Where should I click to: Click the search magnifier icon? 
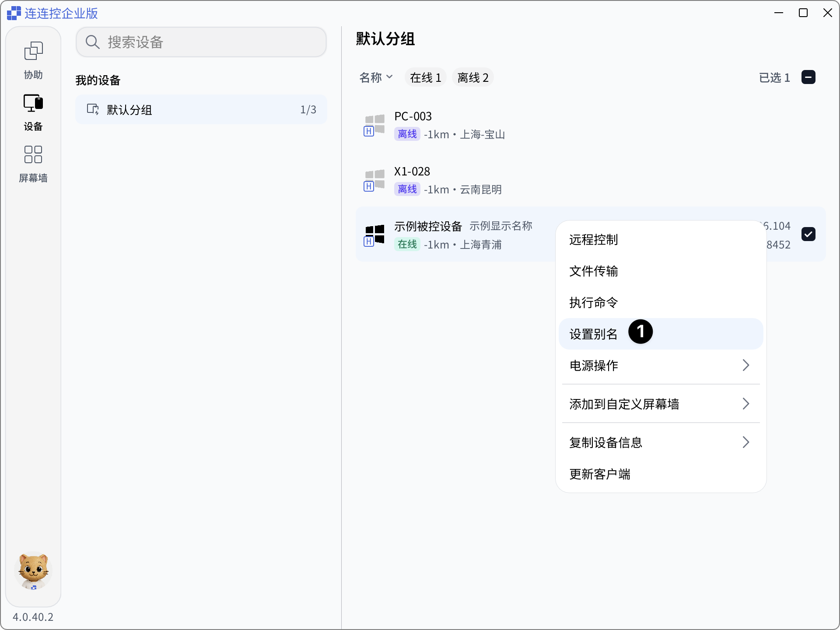(x=92, y=42)
